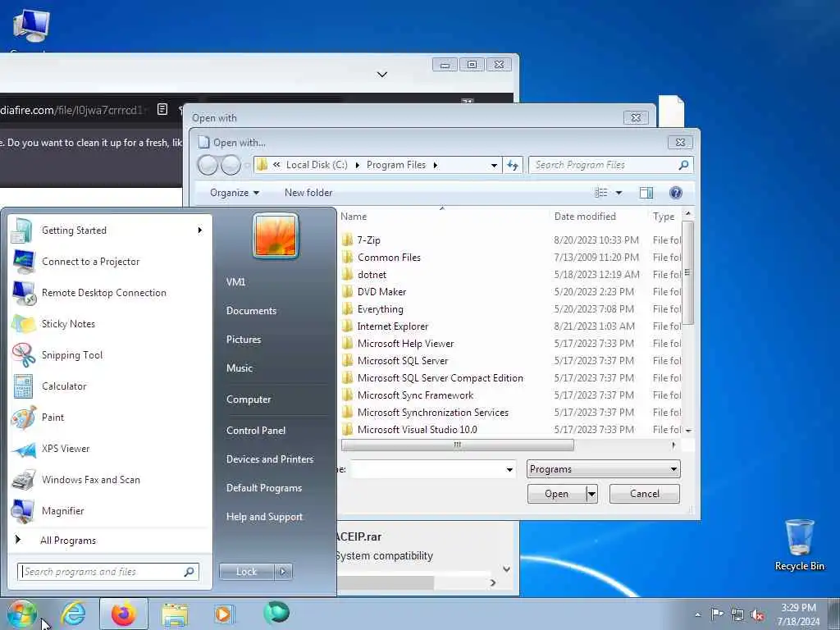The height and width of the screenshot is (630, 840).
Task: Expand the Program Files breadcrumb arrow
Action: coord(436,165)
